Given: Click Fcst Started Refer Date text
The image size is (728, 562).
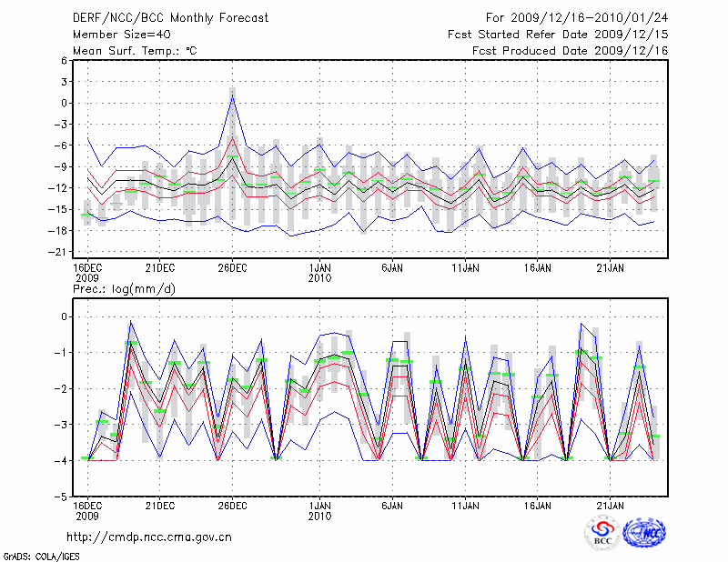Looking at the screenshot, I should tap(558, 34).
